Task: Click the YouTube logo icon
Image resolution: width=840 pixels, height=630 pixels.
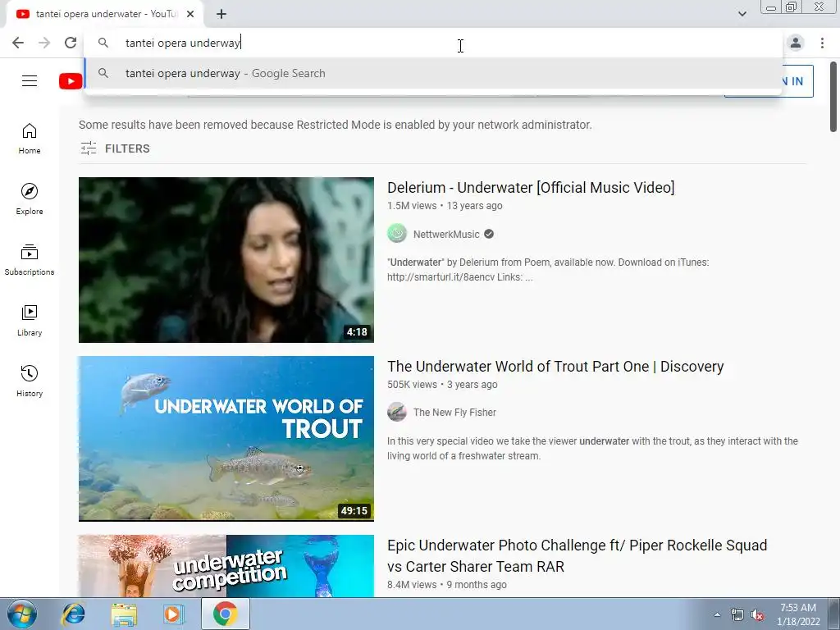Action: pyautogui.click(x=71, y=81)
